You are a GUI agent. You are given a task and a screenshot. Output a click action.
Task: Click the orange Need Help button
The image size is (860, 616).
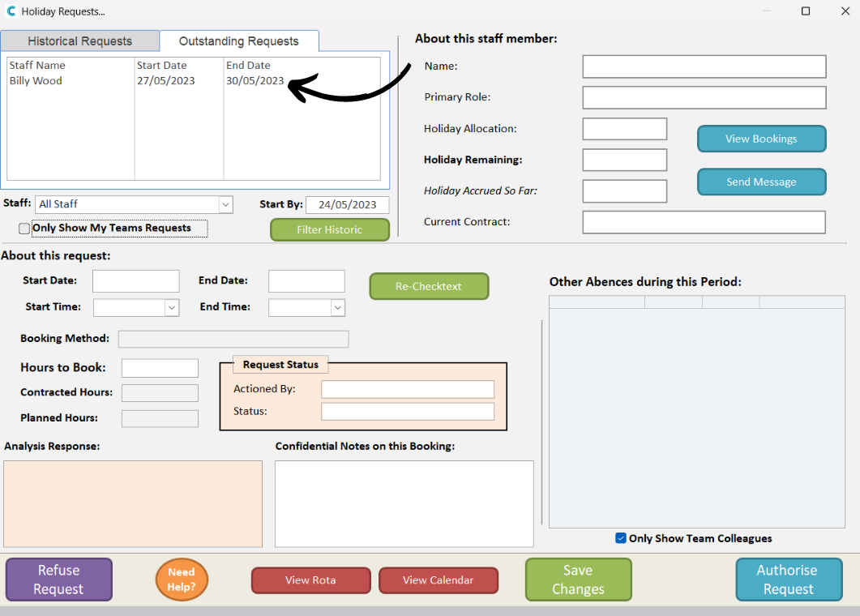(182, 579)
